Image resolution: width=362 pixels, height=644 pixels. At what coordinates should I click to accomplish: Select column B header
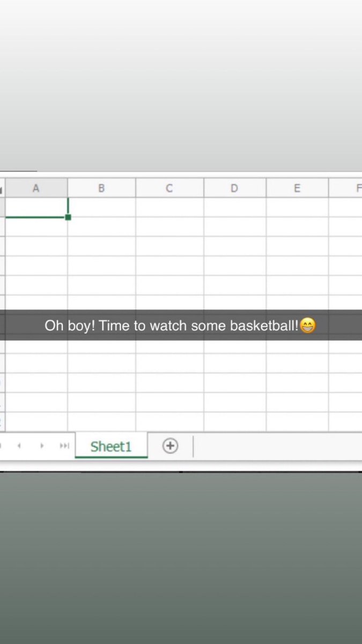point(101,188)
